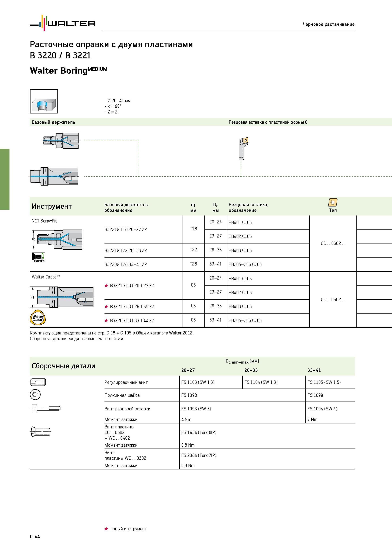Select designation B3221G.C3.020-027.Z2
The width and height of the screenshot is (392, 555).
132,286
